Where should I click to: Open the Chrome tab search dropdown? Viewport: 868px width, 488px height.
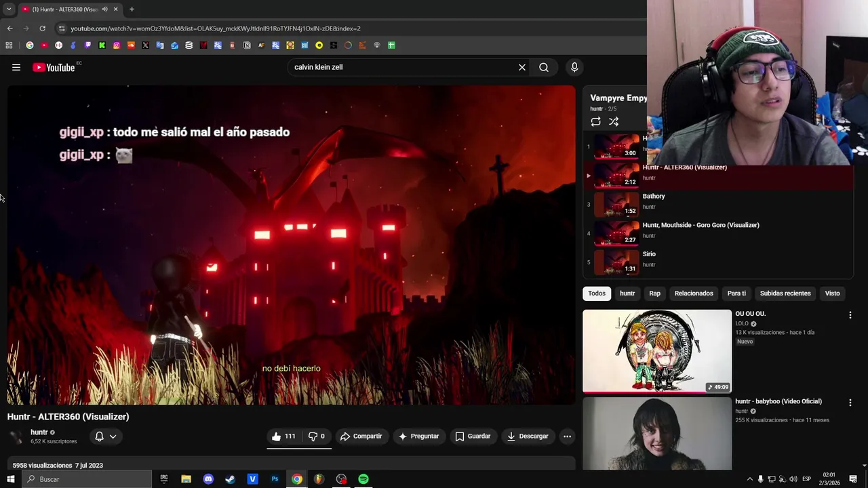coord(9,9)
